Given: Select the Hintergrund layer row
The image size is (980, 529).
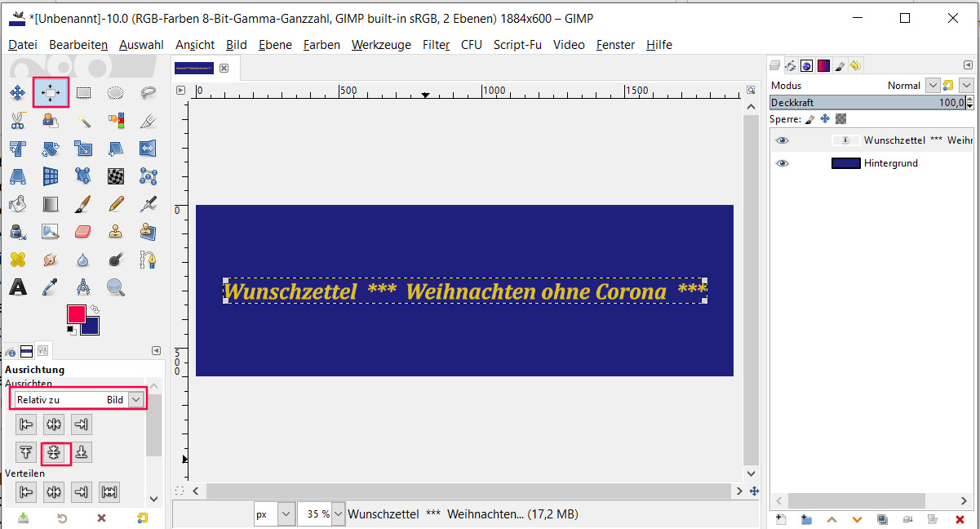Looking at the screenshot, I should tap(871, 163).
